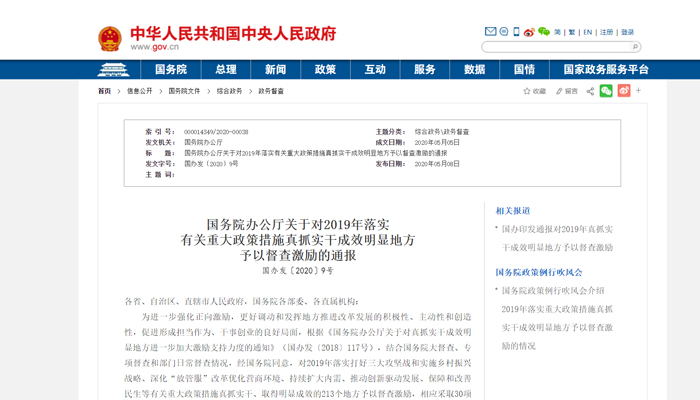Click date value 2020年05月05日

click(437, 142)
